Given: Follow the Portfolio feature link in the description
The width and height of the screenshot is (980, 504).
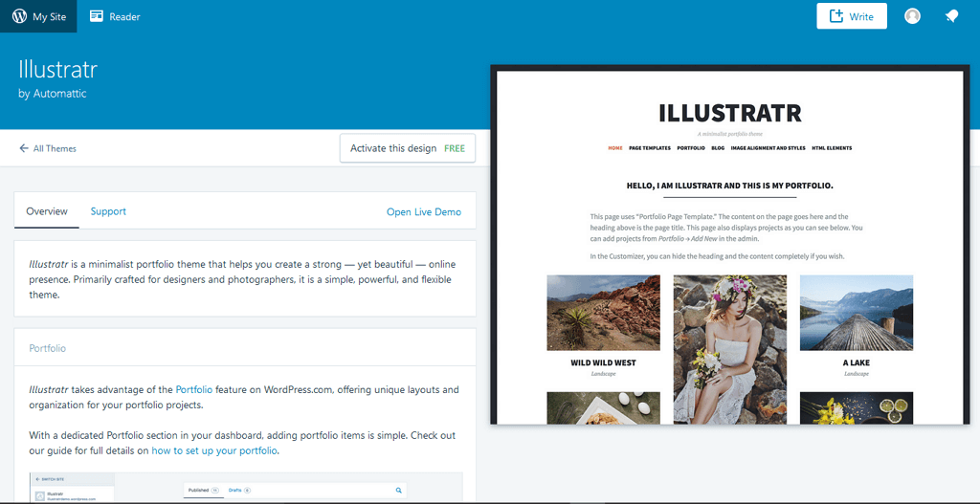Looking at the screenshot, I should pyautogui.click(x=194, y=389).
